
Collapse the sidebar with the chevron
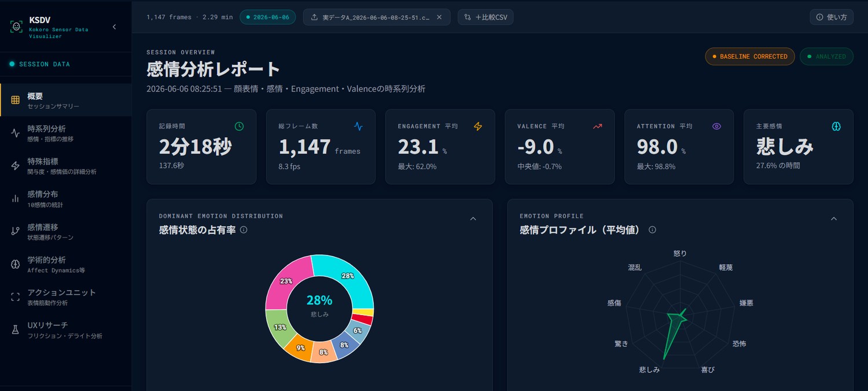coord(114,27)
